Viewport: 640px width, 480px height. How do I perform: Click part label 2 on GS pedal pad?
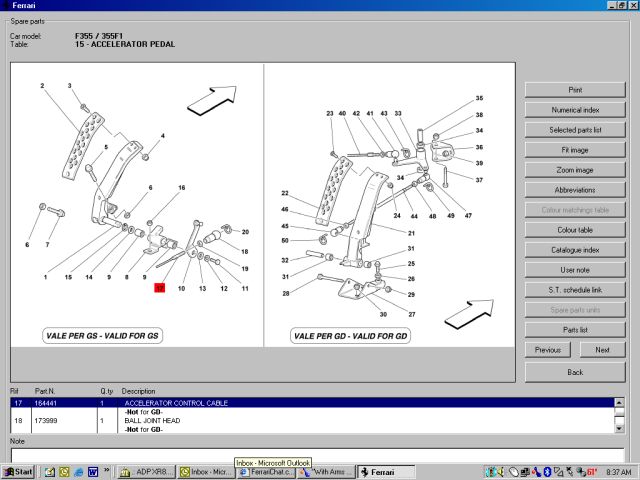click(x=42, y=86)
